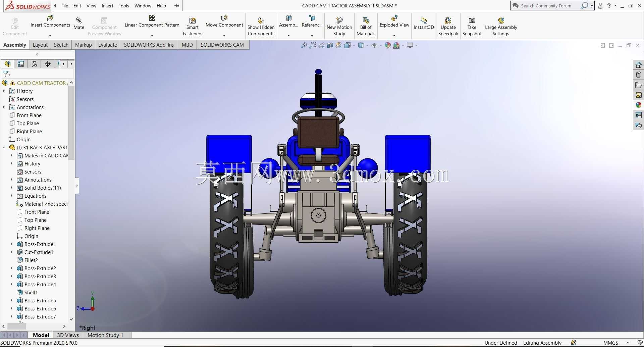Screen dimensions: 644x347
Task: Click the SOLIDWORKS logo
Action: tap(28, 6)
